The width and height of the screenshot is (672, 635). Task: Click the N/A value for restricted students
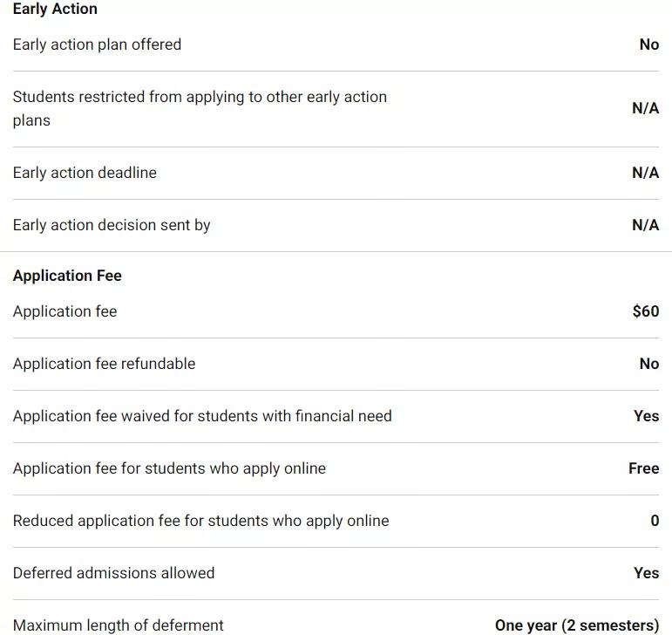[x=645, y=108]
